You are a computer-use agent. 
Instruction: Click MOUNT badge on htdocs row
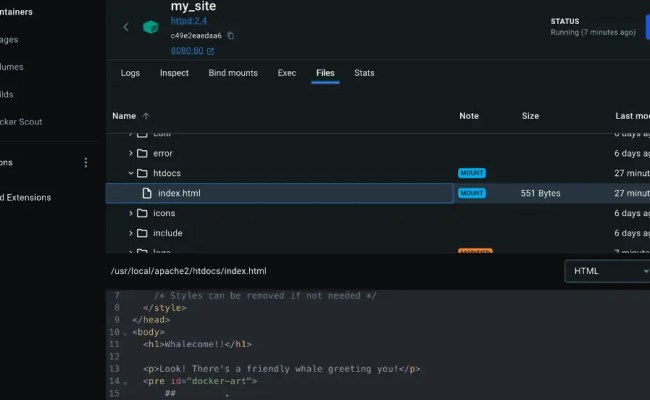tap(472, 173)
